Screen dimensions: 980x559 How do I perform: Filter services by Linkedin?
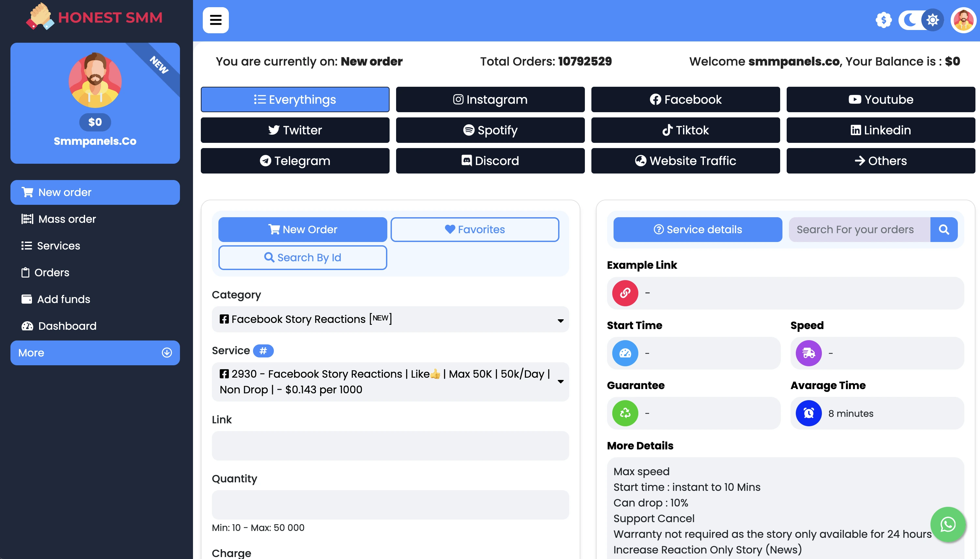(x=881, y=130)
